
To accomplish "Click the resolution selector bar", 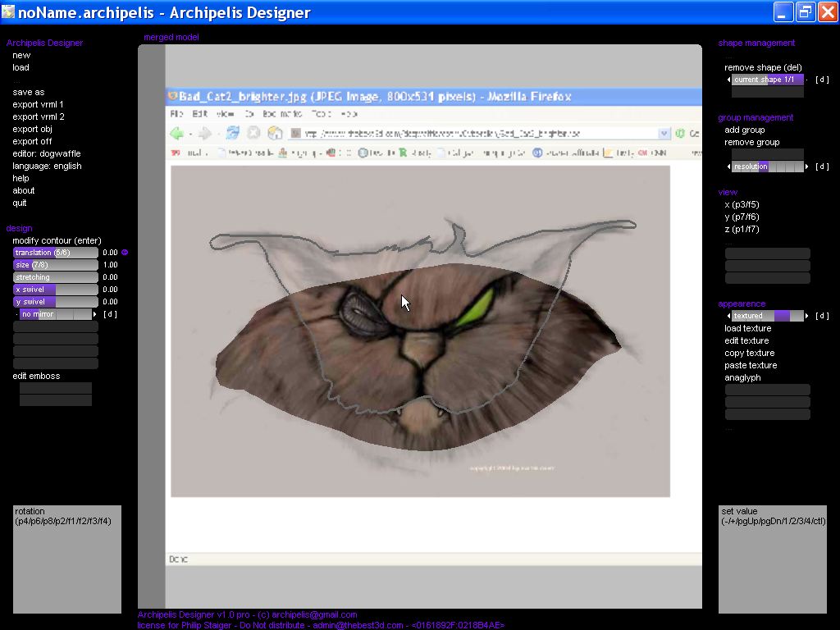I will pos(768,167).
